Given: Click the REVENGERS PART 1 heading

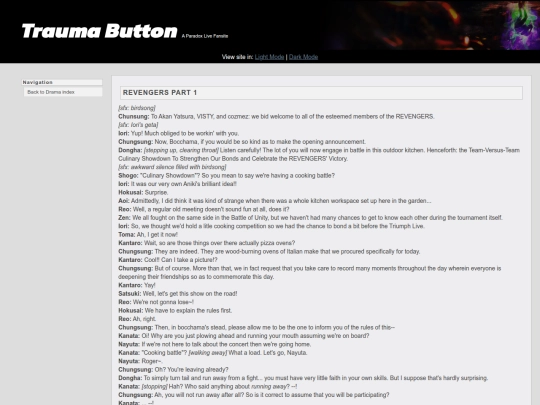Looking at the screenshot, I should (321, 93).
